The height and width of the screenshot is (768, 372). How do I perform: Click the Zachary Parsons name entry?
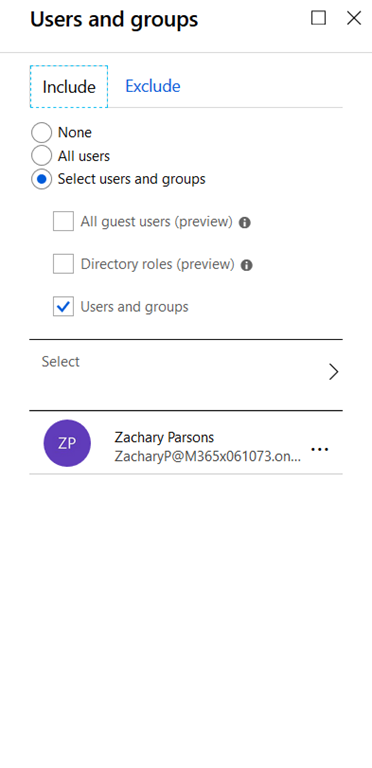(164, 437)
